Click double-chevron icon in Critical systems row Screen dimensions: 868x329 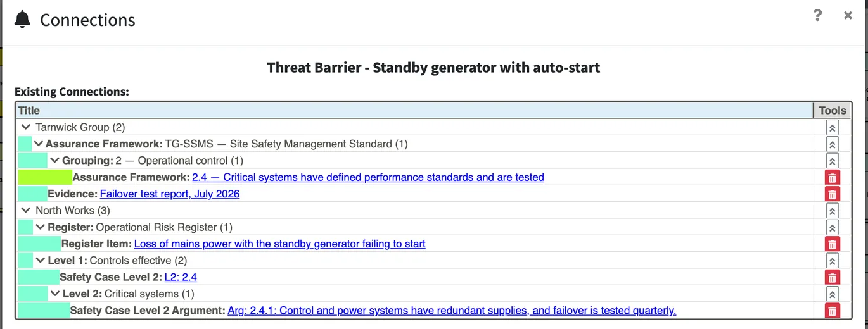(833, 294)
